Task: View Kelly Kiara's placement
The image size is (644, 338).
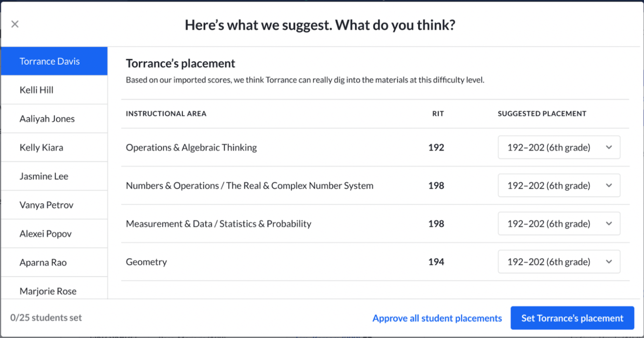Action: pos(54,147)
